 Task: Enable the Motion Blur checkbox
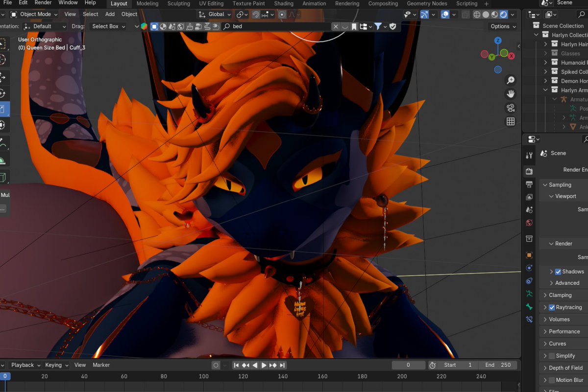pos(552,380)
